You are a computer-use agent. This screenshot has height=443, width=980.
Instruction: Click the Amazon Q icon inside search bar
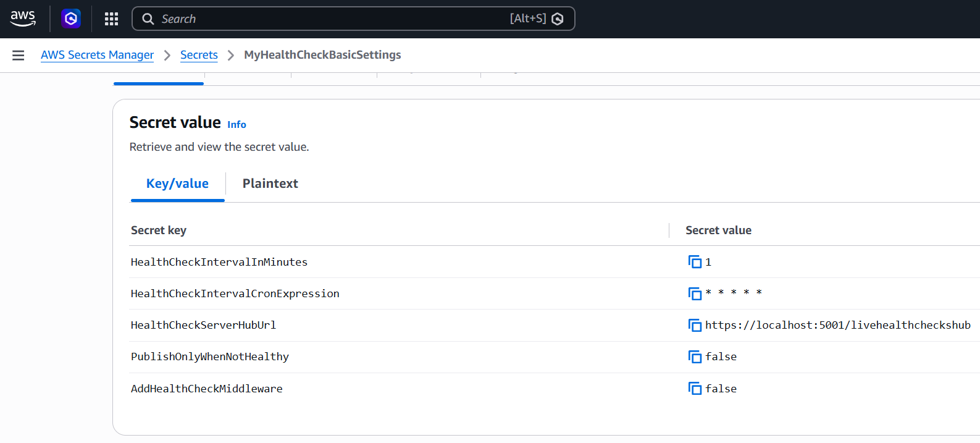[x=558, y=19]
